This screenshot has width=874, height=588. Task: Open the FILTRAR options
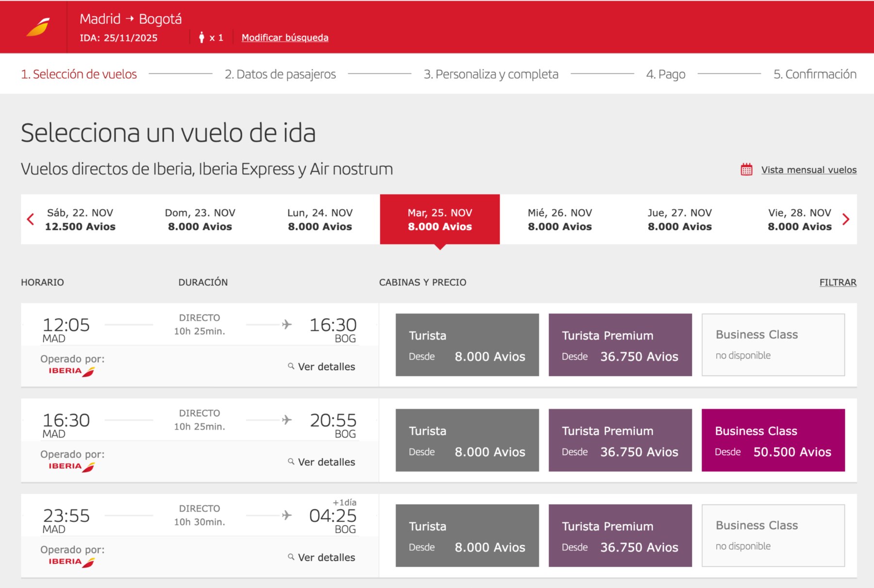tap(838, 282)
